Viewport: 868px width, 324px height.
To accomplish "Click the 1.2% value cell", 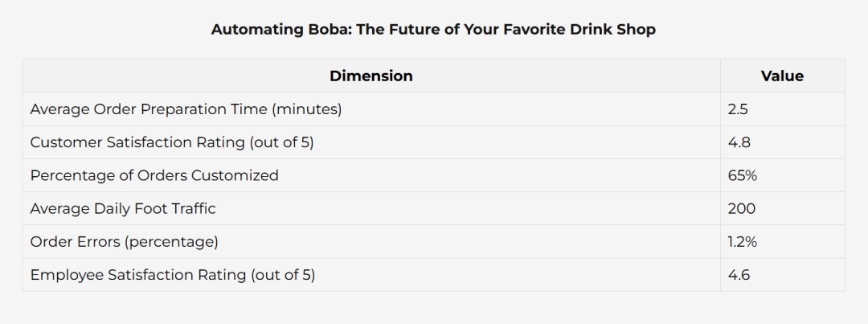I will coord(782,242).
